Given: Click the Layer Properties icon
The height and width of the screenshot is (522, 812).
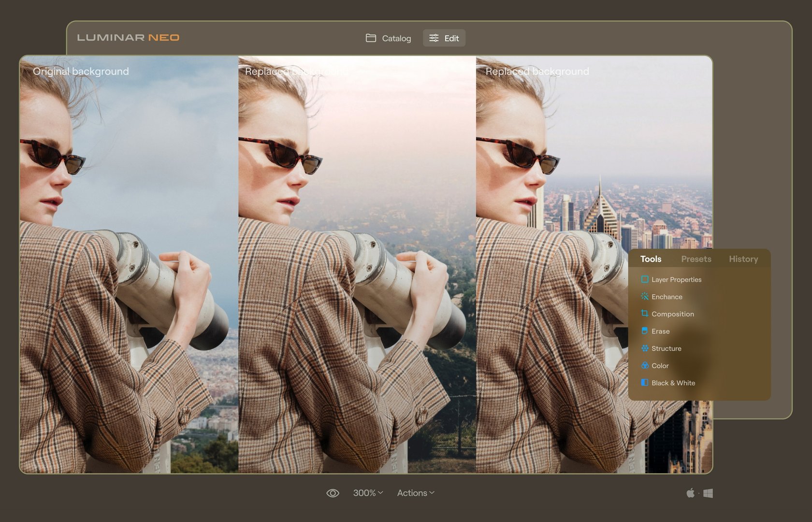Looking at the screenshot, I should point(644,279).
